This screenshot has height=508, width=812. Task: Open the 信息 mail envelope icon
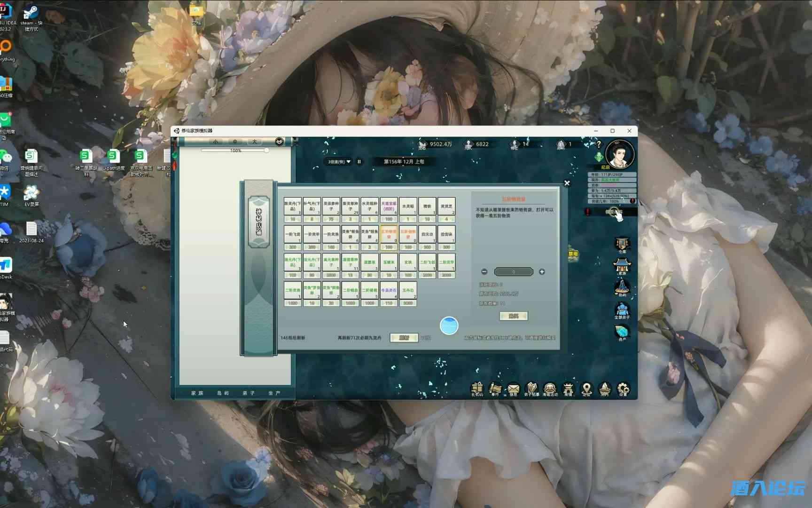click(513, 389)
